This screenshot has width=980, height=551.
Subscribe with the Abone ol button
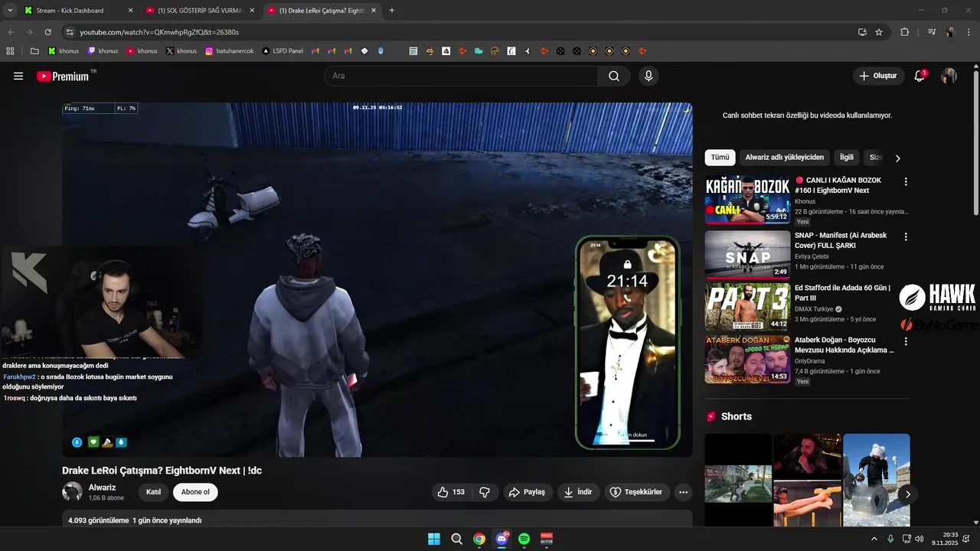pos(195,492)
